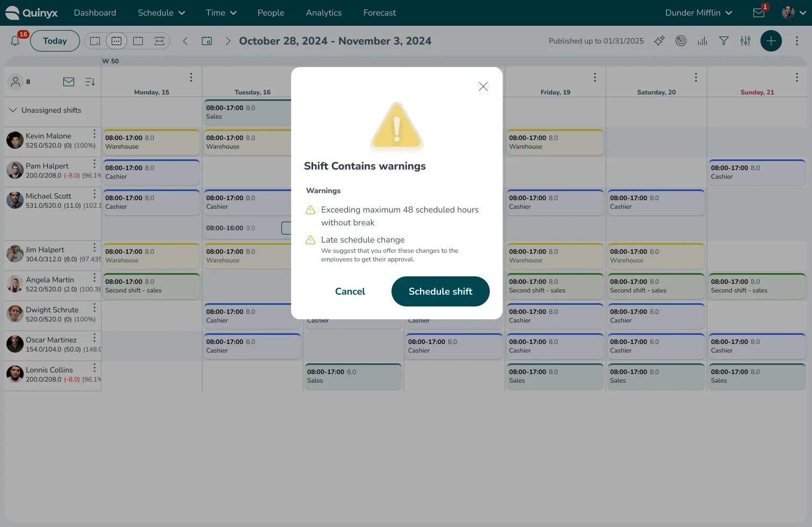Viewport: 812px width, 527px height.
Task: Click the employee list envelope icon
Action: (69, 82)
